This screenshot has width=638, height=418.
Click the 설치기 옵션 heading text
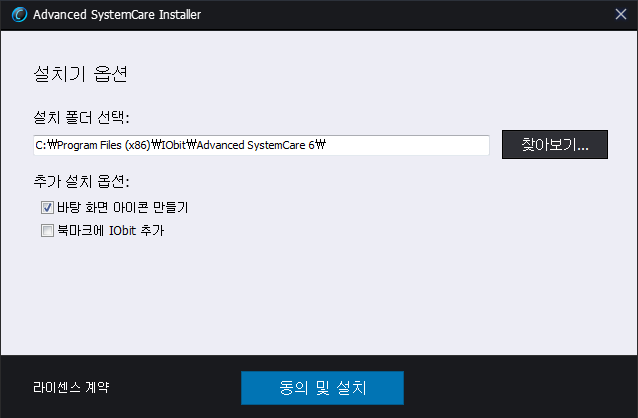tap(80, 74)
